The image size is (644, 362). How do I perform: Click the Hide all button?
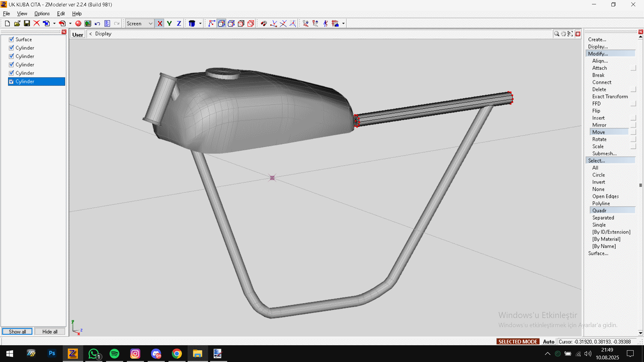point(50,331)
